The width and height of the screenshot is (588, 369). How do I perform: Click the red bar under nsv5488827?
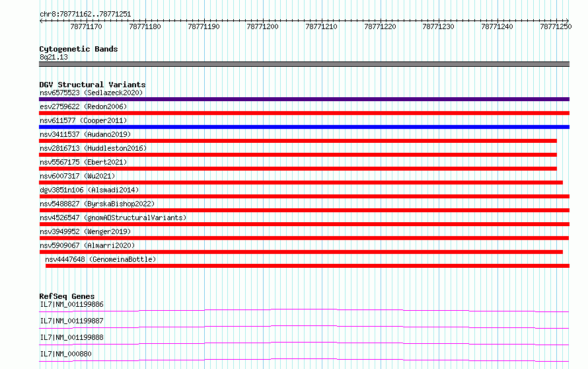304,210
